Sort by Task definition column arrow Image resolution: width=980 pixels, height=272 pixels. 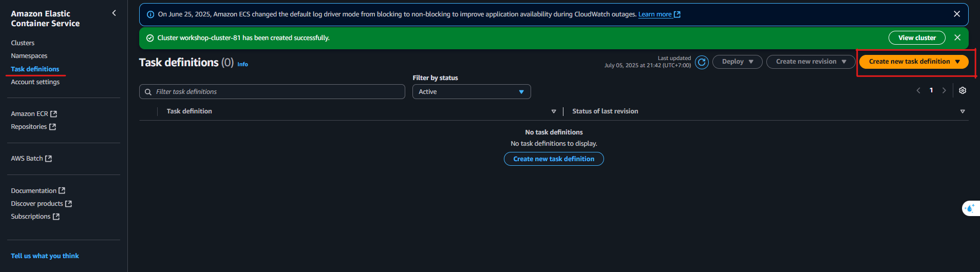click(x=554, y=111)
